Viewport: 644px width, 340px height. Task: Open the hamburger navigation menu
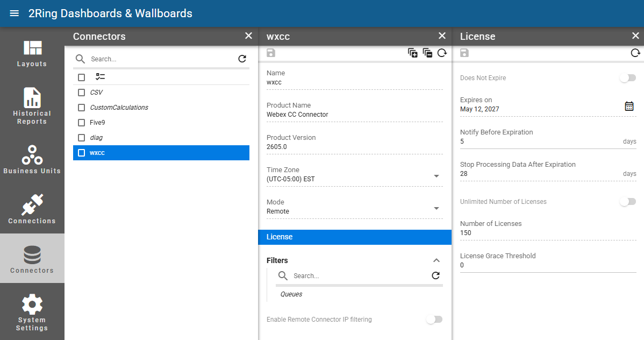click(x=15, y=13)
